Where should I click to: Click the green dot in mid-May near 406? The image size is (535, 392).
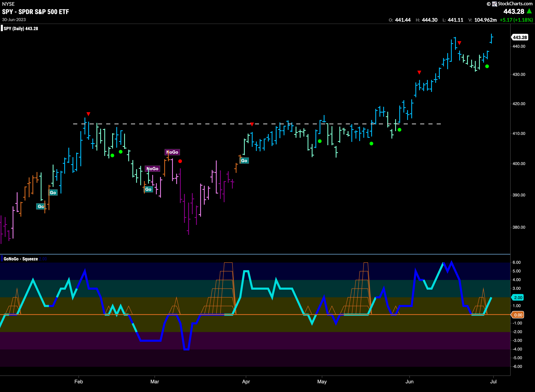pos(371,144)
